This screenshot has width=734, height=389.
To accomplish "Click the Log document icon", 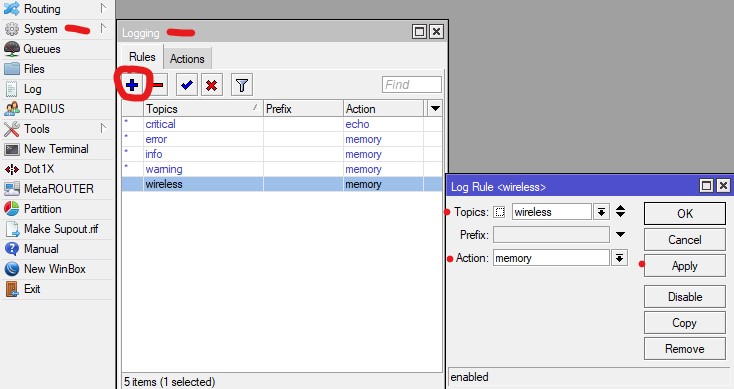I will tap(12, 89).
